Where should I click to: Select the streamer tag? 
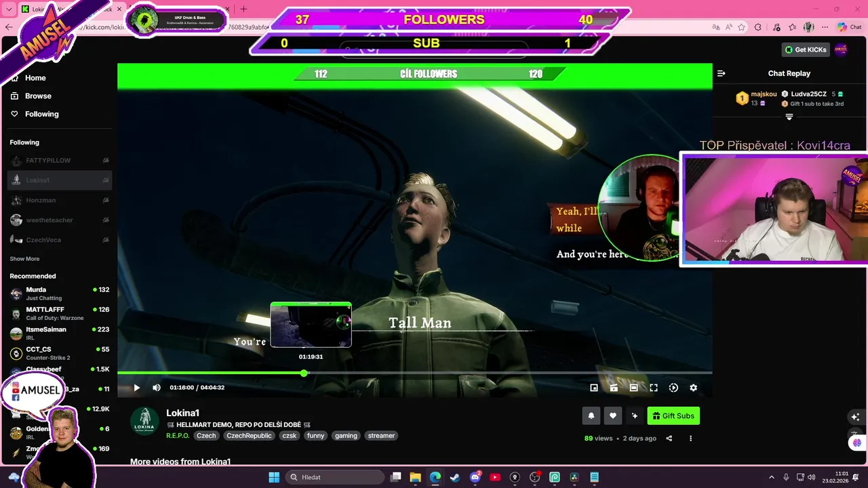[381, 436]
